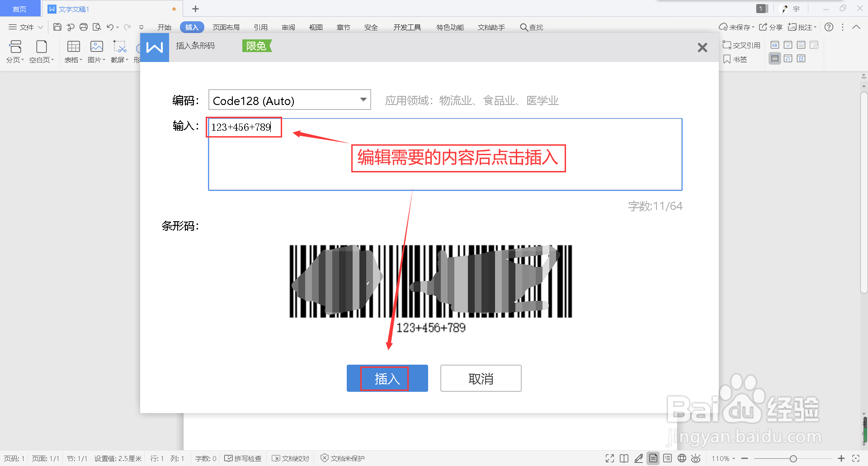Collapse the ribbon with the up chevron
This screenshot has height=466, width=868.
(x=856, y=27)
